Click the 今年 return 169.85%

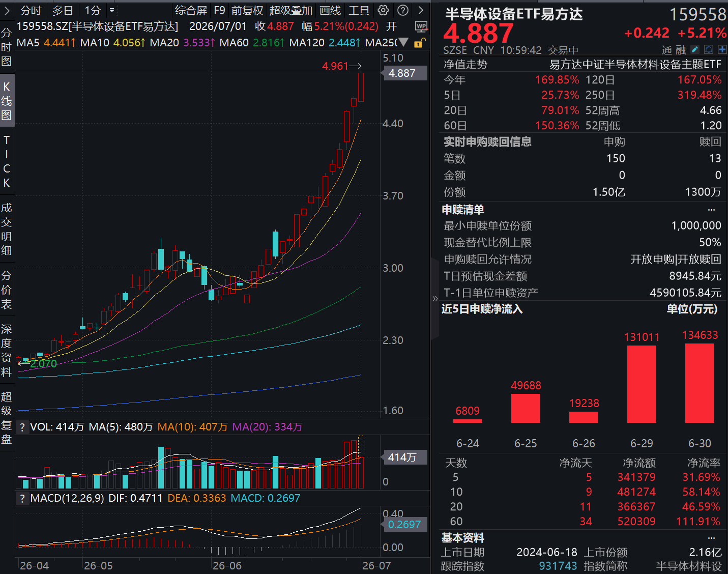point(557,80)
